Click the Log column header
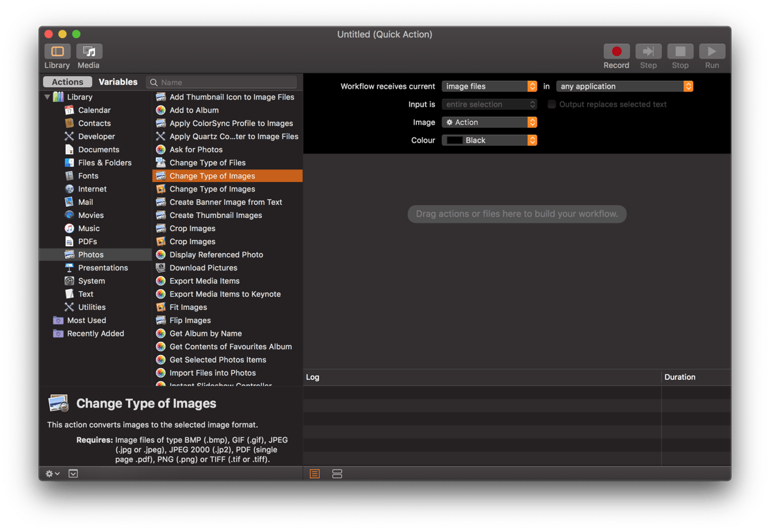Screen dimensions: 770x532 [482, 378]
